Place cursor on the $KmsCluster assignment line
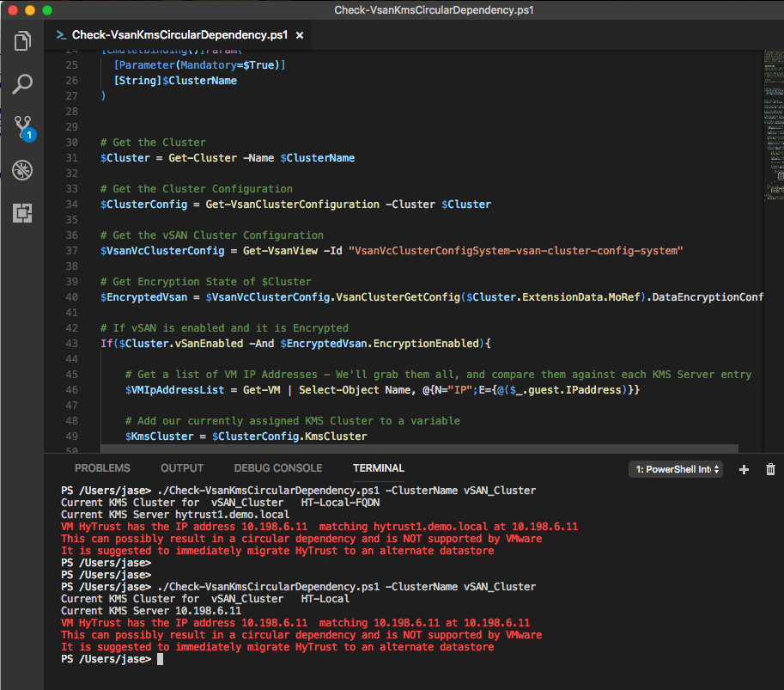Image resolution: width=784 pixels, height=690 pixels. point(246,437)
